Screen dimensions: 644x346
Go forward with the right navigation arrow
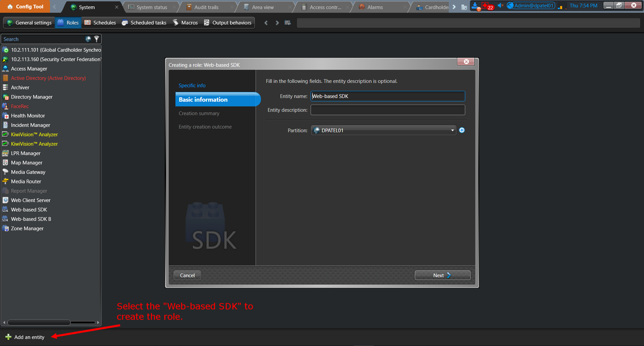tap(277, 23)
